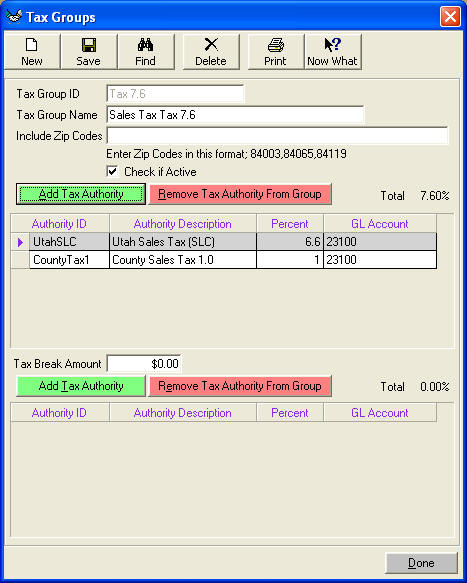
Task: Close the Tax Groups window
Action: (450, 17)
